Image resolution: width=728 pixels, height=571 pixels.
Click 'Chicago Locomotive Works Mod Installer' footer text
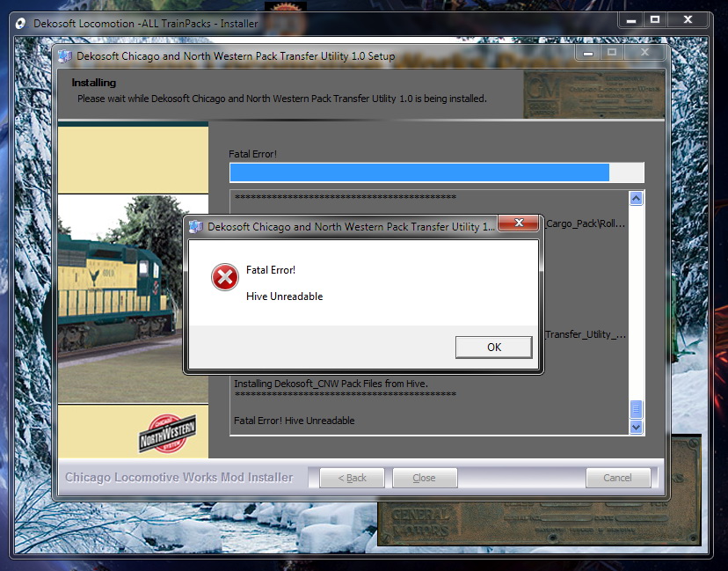[178, 478]
